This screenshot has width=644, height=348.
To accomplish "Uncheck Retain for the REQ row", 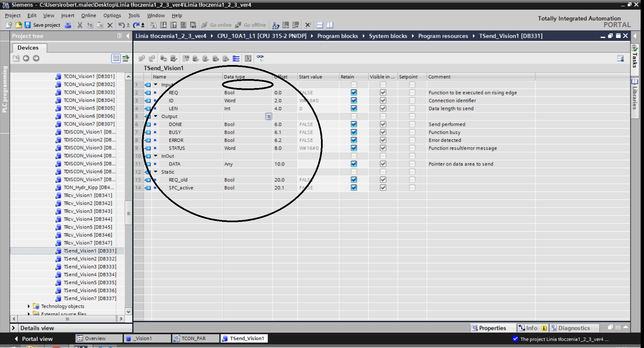I will pos(354,92).
